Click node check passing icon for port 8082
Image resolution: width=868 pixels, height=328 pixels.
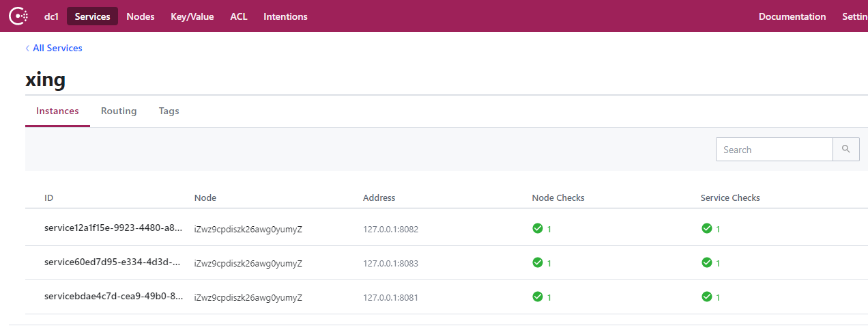[538, 228]
